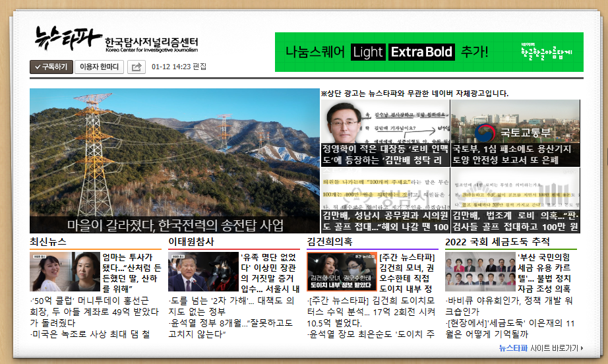Viewport: 608px width, 364px height.
Task: Open 윤석열 장모 최은순도 article link
Action: tap(371, 334)
